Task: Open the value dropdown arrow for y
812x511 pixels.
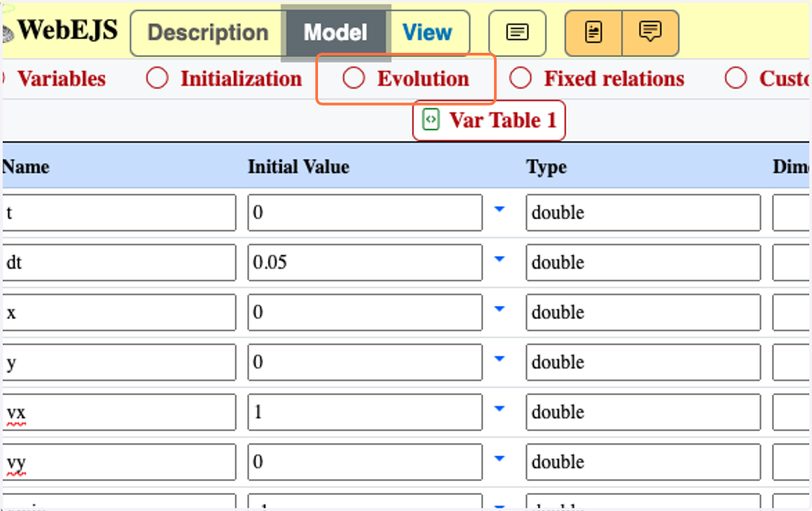Action: point(499,359)
